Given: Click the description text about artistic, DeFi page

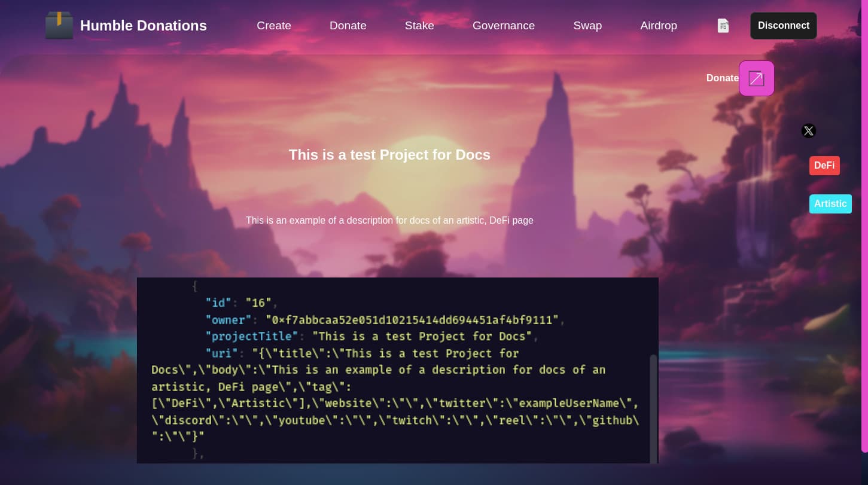Looking at the screenshot, I should [x=389, y=221].
